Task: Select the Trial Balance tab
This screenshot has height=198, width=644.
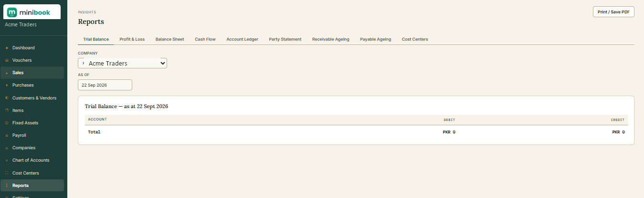Action: (x=96, y=39)
